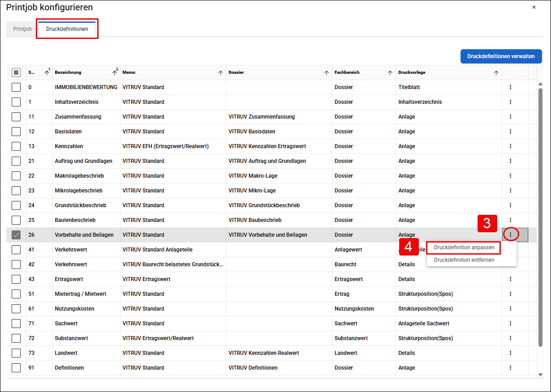The width and height of the screenshot is (551, 392).
Task: Sort by the Fachbereich column arrow
Action: coord(390,73)
